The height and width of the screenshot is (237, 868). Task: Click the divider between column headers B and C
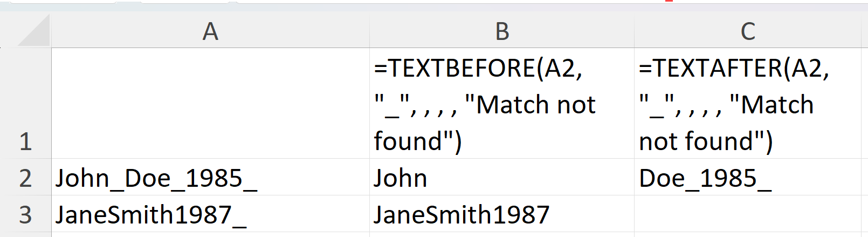[635, 32]
